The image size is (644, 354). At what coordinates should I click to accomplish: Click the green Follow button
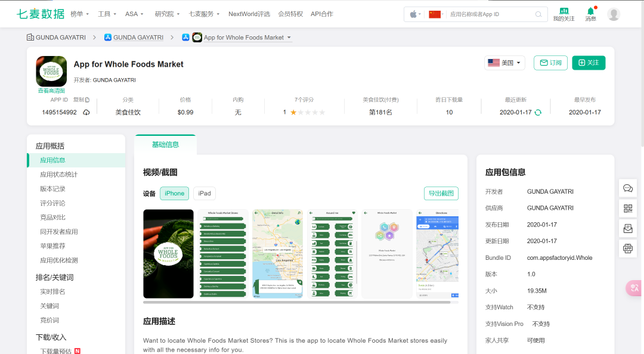[x=589, y=63]
